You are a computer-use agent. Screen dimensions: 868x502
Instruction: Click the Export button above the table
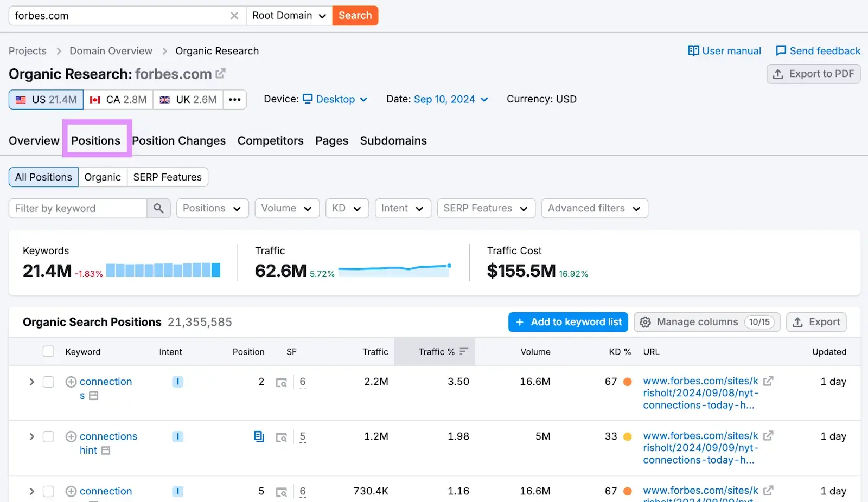[x=816, y=321]
